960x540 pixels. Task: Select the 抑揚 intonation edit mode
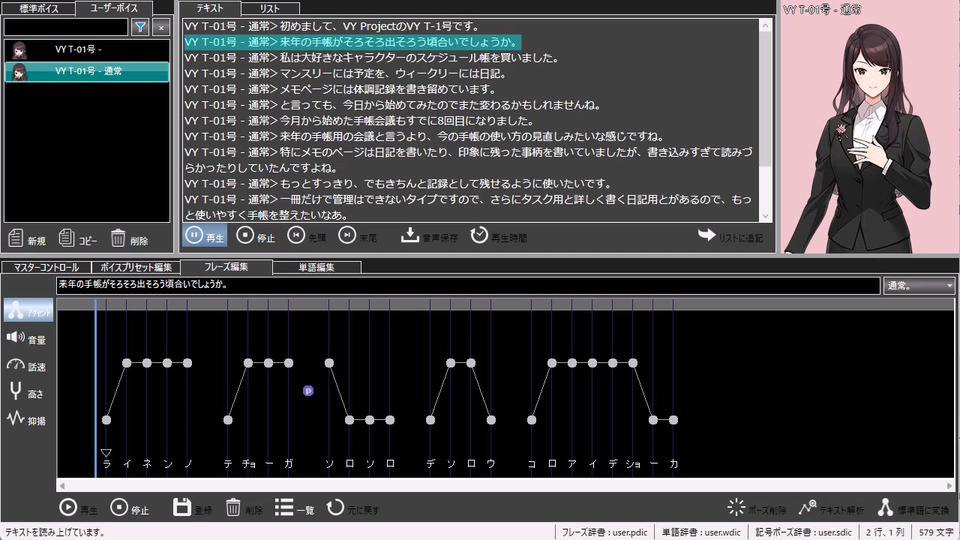[28, 420]
